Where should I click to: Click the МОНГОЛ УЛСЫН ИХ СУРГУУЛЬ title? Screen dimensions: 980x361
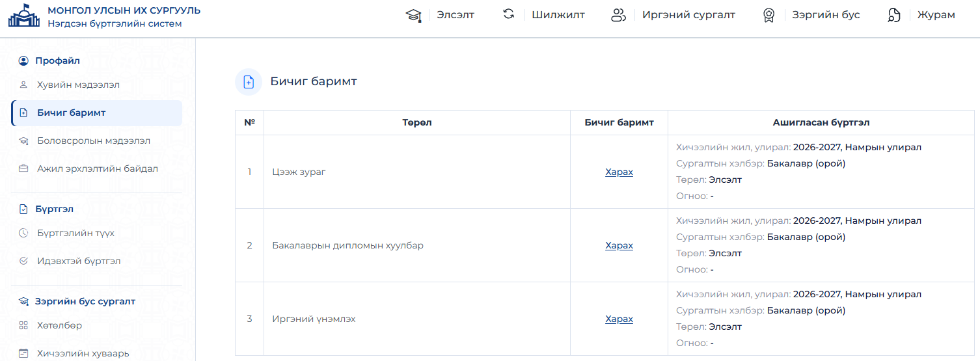click(124, 10)
